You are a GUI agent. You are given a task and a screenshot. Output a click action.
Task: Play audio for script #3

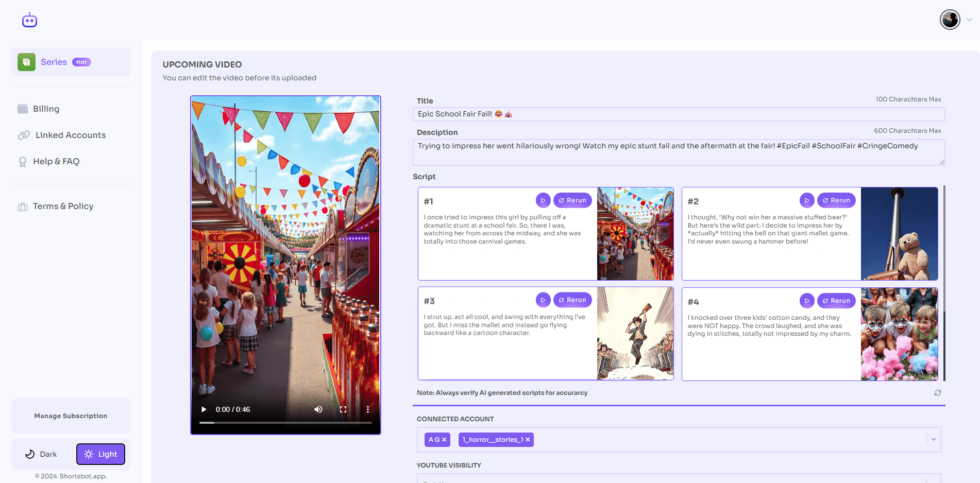543,300
